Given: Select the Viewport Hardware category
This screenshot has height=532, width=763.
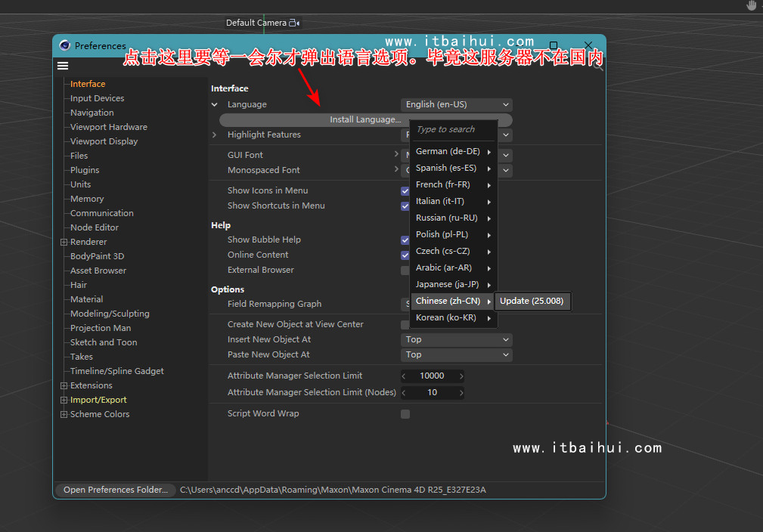Looking at the screenshot, I should point(108,126).
